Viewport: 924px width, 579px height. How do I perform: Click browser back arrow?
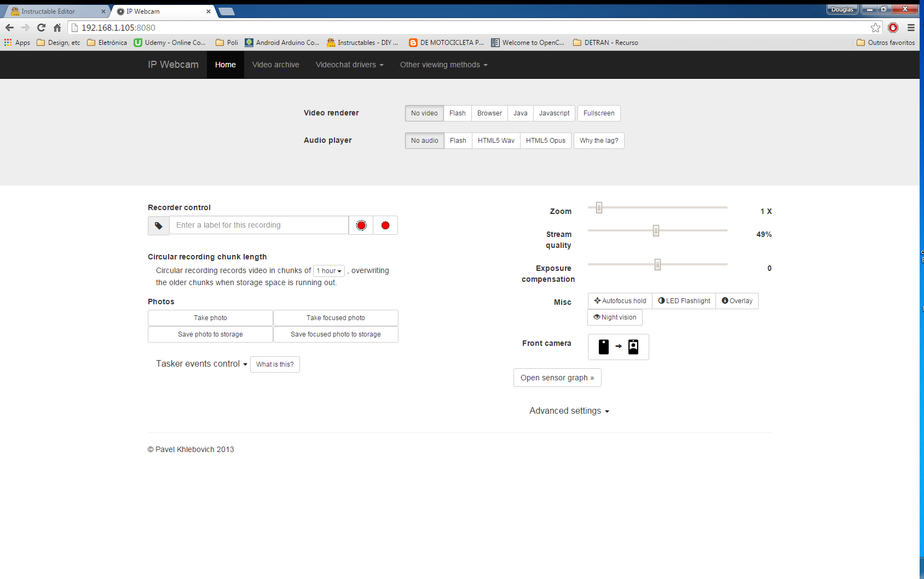click(x=9, y=27)
